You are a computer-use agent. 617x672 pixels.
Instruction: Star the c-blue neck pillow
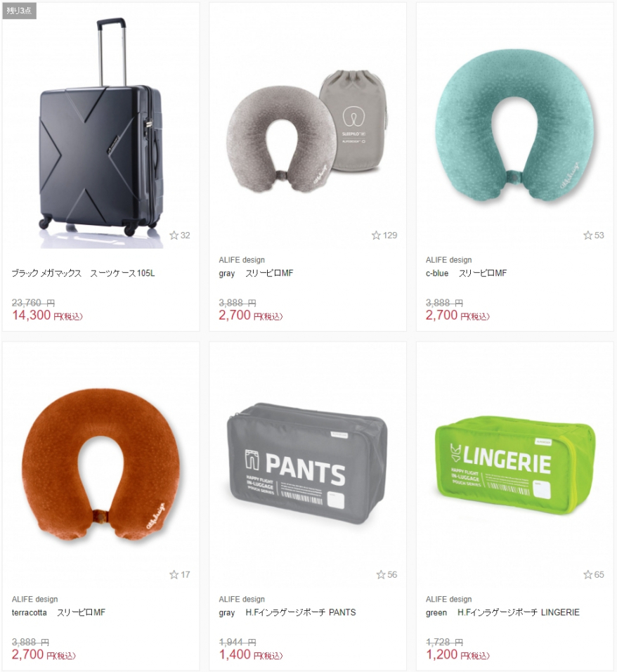[x=587, y=235]
